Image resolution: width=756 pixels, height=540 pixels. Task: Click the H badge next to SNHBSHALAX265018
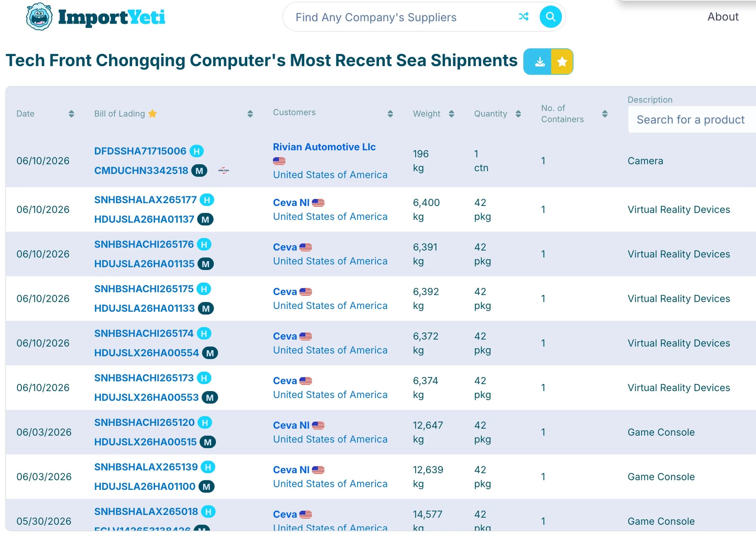[x=208, y=511]
